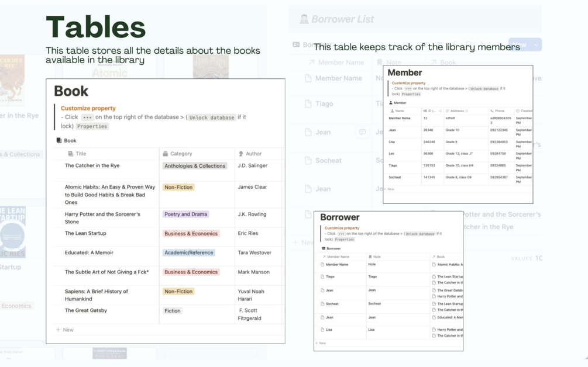Viewport: 588px width, 367px height.
Task: Click the Address column text icon
Action: tap(448, 111)
